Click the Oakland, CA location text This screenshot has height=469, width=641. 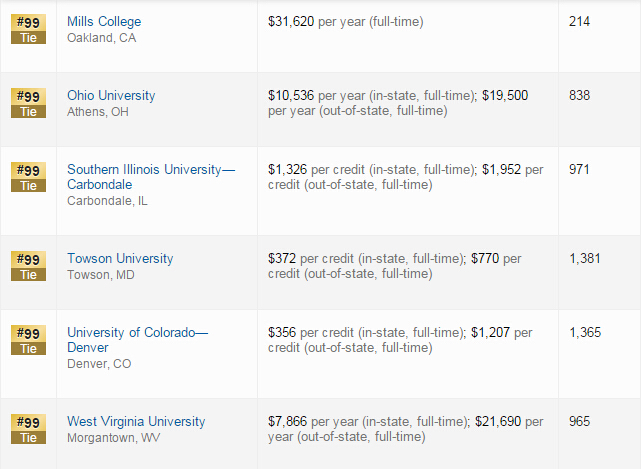(x=101, y=38)
